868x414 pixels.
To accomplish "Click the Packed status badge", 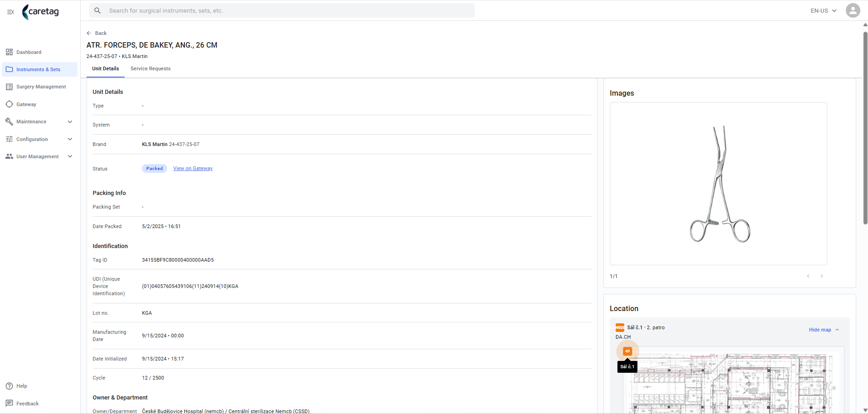I will pos(154,168).
